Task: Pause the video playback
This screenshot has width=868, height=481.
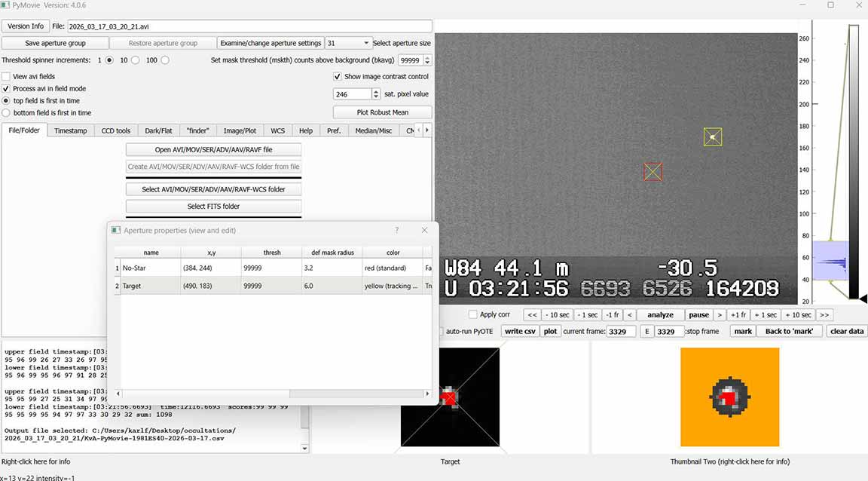Action: [x=698, y=314]
